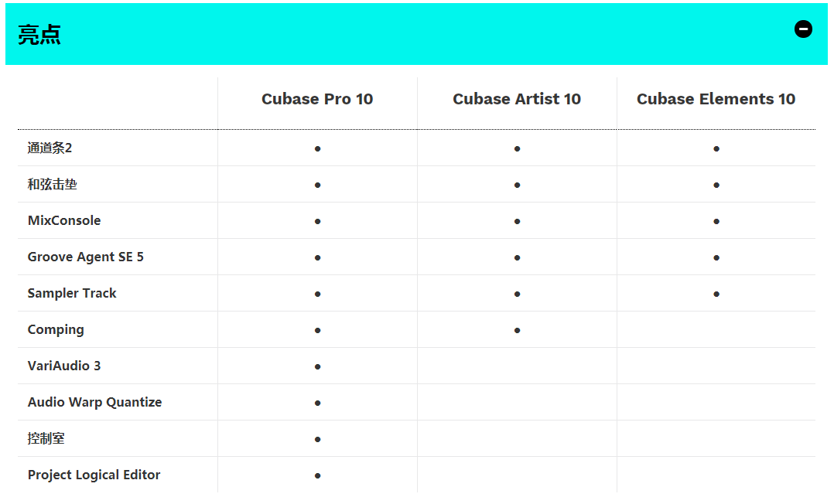The height and width of the screenshot is (504, 834).
Task: Click Sampler Track dot under Cubase Elements 10
Action: pyautogui.click(x=716, y=294)
